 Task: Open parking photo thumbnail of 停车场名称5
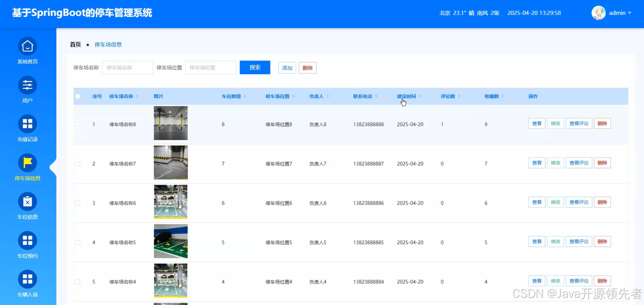[171, 241]
